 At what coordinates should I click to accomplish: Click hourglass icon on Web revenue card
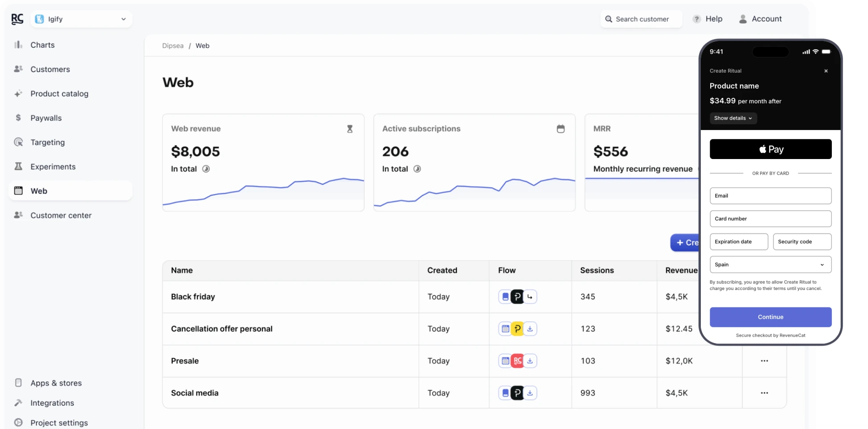(350, 129)
